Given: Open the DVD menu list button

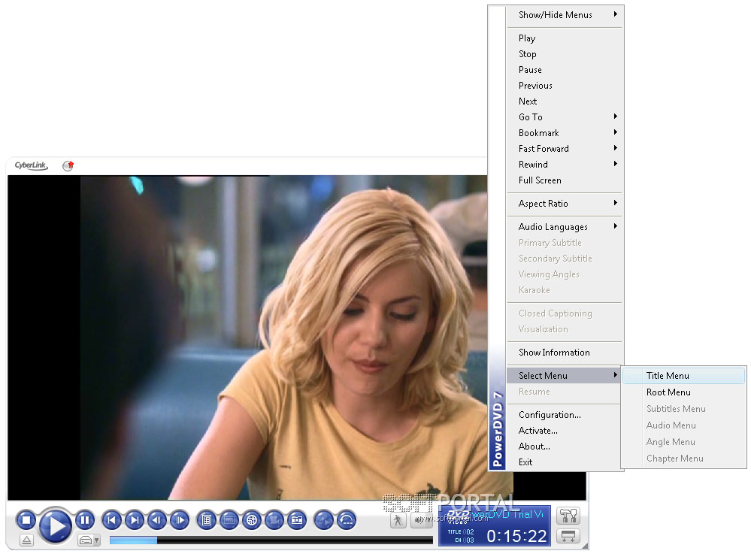Looking at the screenshot, I should point(207,519).
